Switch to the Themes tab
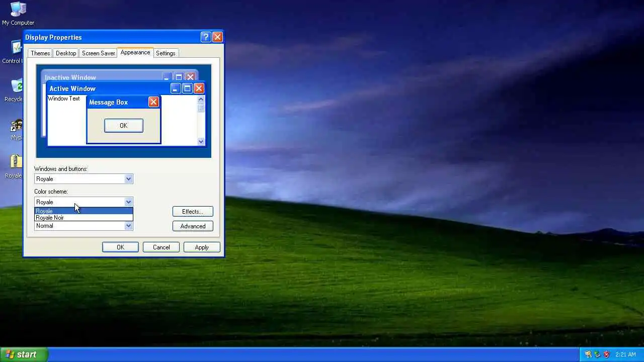This screenshot has width=644, height=362. 40,53
